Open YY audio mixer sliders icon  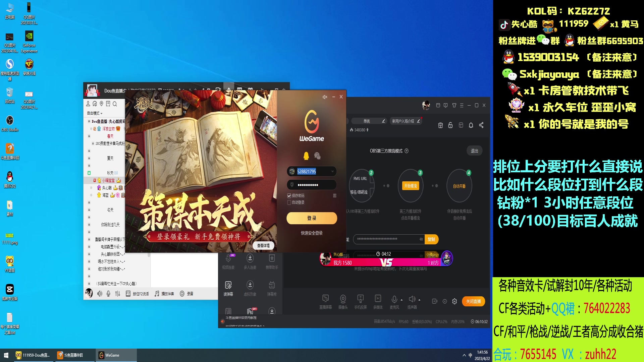click(x=117, y=294)
